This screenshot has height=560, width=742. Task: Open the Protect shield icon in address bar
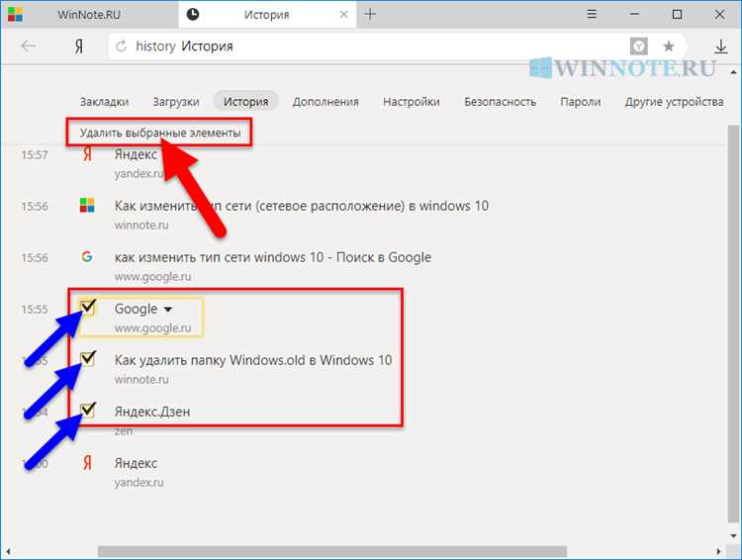640,47
